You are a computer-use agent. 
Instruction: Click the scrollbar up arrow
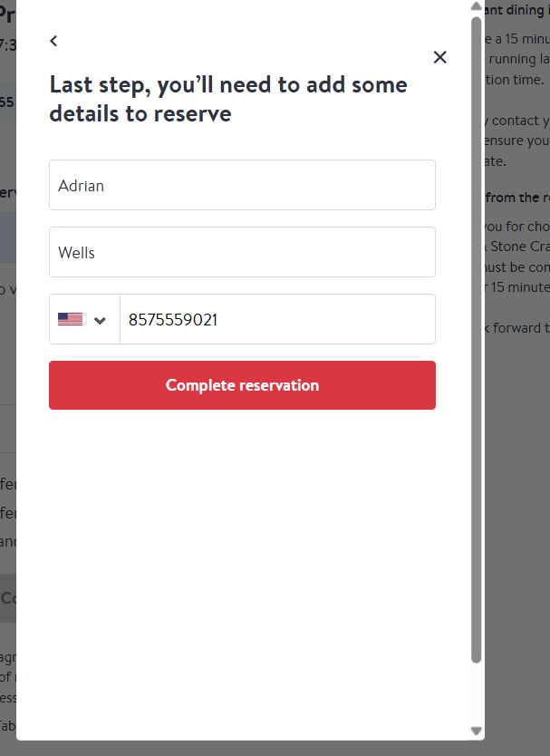click(x=477, y=6)
